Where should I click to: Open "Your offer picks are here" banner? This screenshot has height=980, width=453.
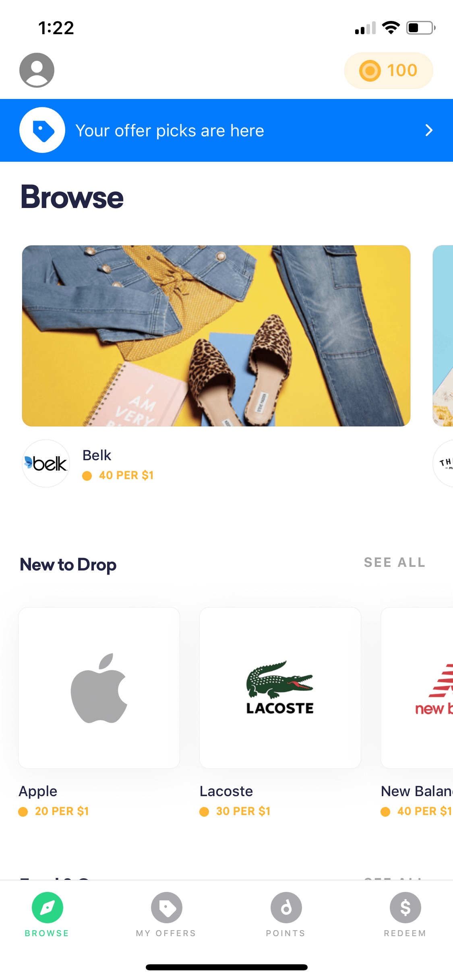tap(226, 130)
